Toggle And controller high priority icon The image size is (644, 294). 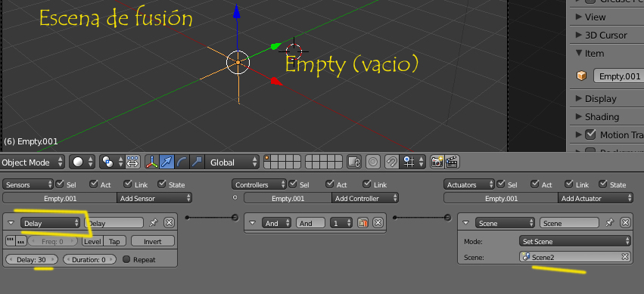(x=362, y=223)
